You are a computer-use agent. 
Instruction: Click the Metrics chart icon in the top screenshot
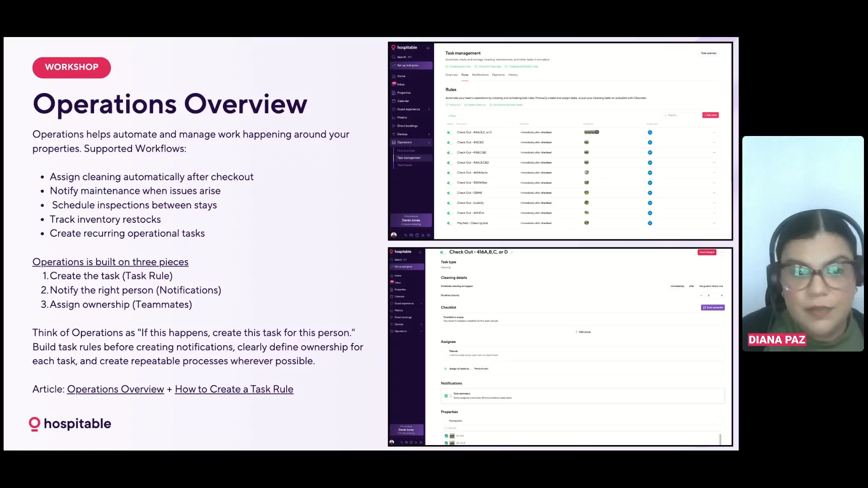point(394,117)
